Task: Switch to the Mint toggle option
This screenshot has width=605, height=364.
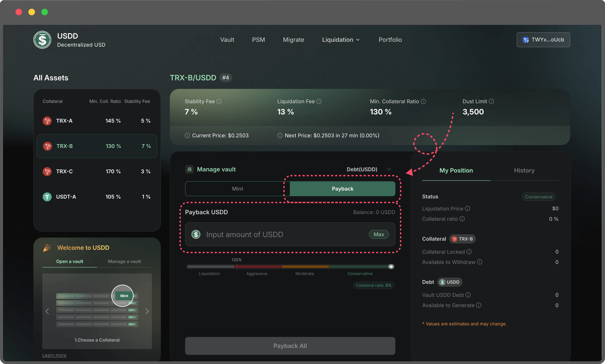Action: pyautogui.click(x=237, y=189)
